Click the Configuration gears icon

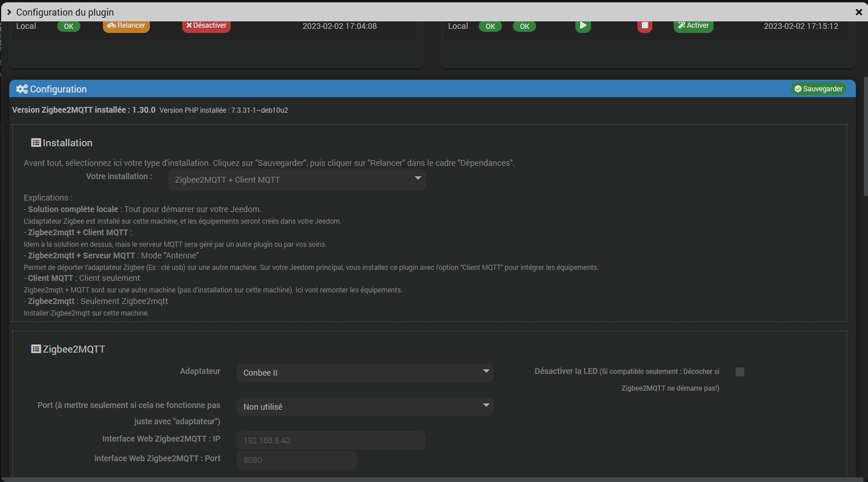[22, 89]
